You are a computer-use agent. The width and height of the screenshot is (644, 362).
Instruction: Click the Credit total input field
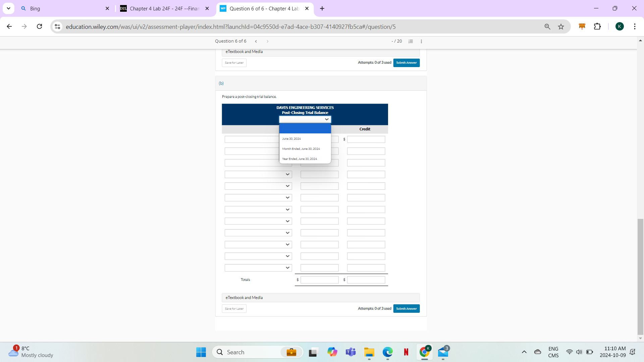click(366, 280)
